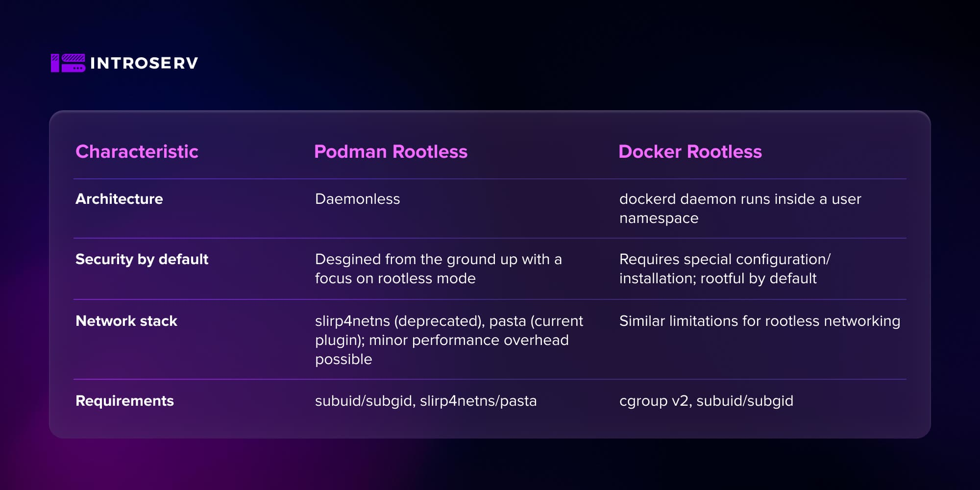Click the Network stack row label
Image resolution: width=980 pixels, height=490 pixels.
click(x=126, y=321)
